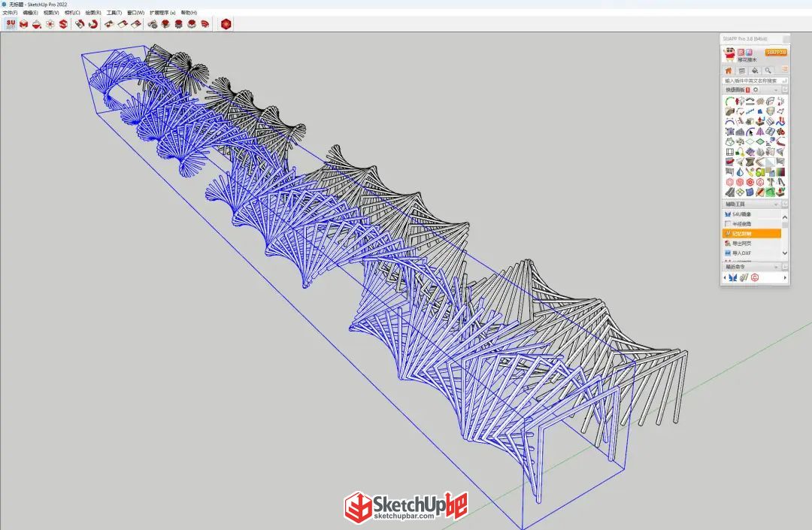Click the recent commands right arrow

pos(785,278)
